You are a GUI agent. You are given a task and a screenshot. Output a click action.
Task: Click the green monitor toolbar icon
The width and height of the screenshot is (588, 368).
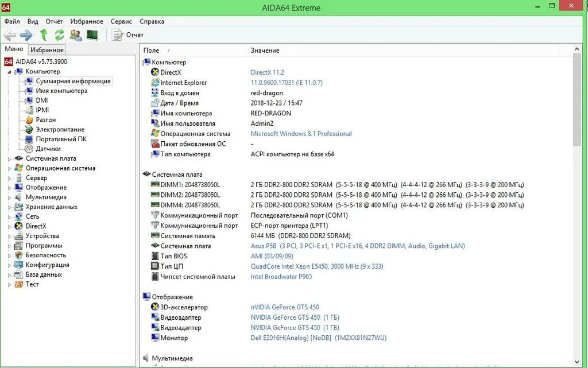click(92, 35)
